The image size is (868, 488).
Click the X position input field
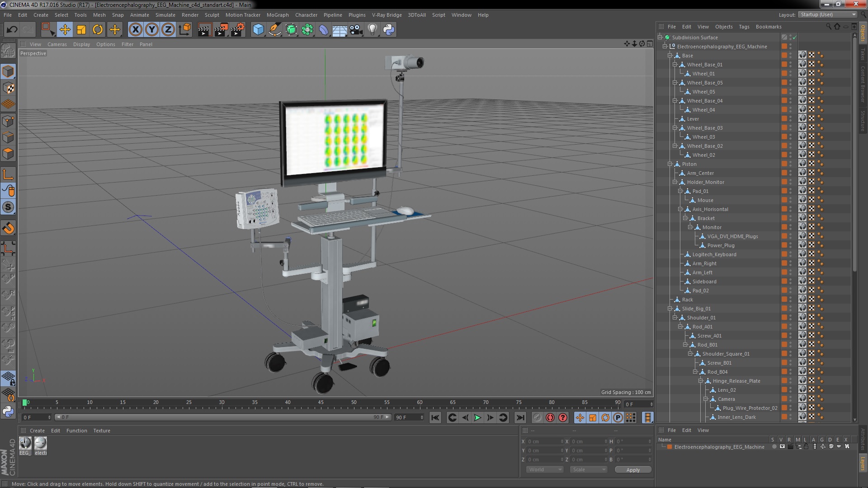(x=545, y=441)
